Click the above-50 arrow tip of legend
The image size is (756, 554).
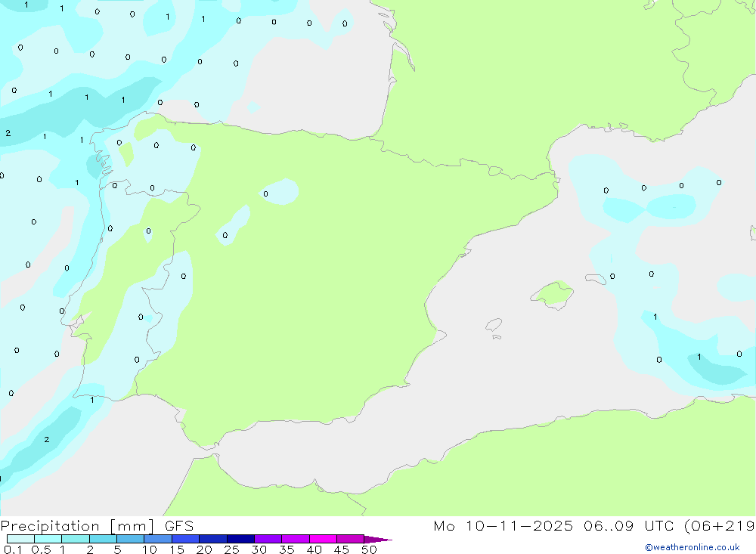(x=377, y=540)
